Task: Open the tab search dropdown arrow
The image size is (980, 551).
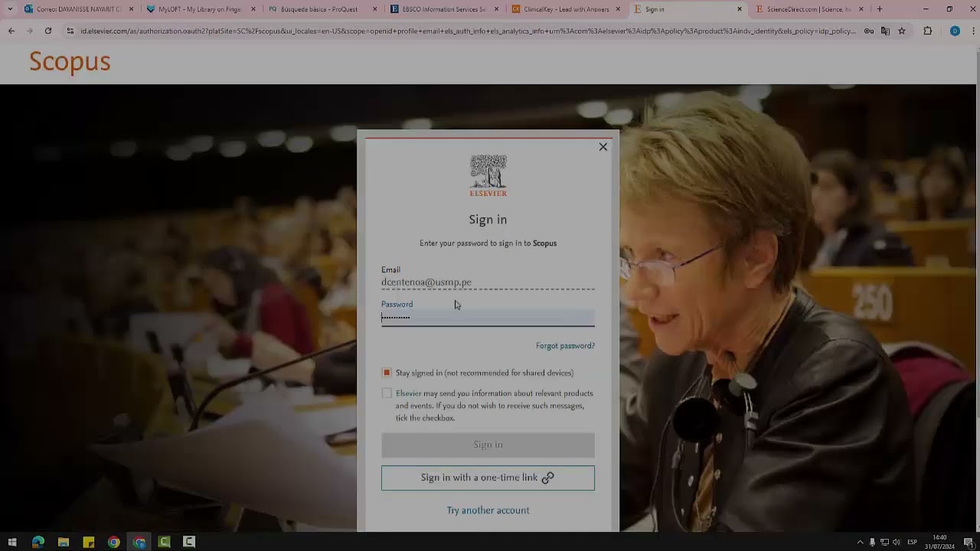Action: [x=9, y=9]
